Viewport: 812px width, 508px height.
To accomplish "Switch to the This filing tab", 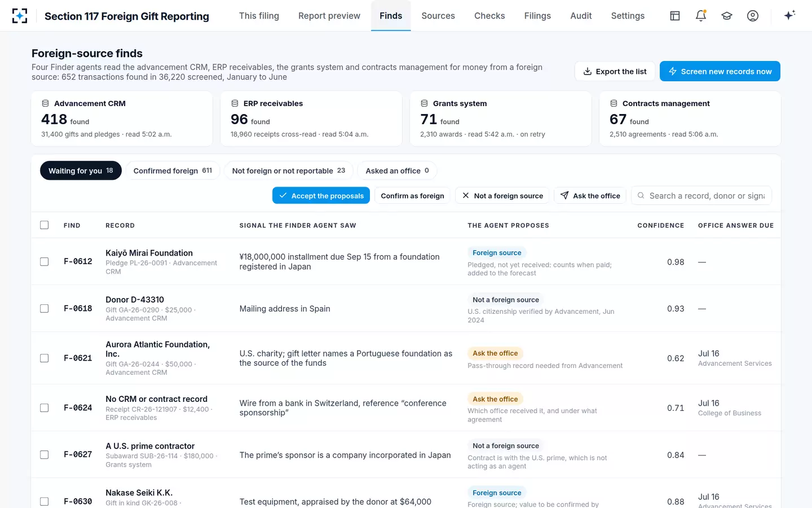I will [259, 16].
